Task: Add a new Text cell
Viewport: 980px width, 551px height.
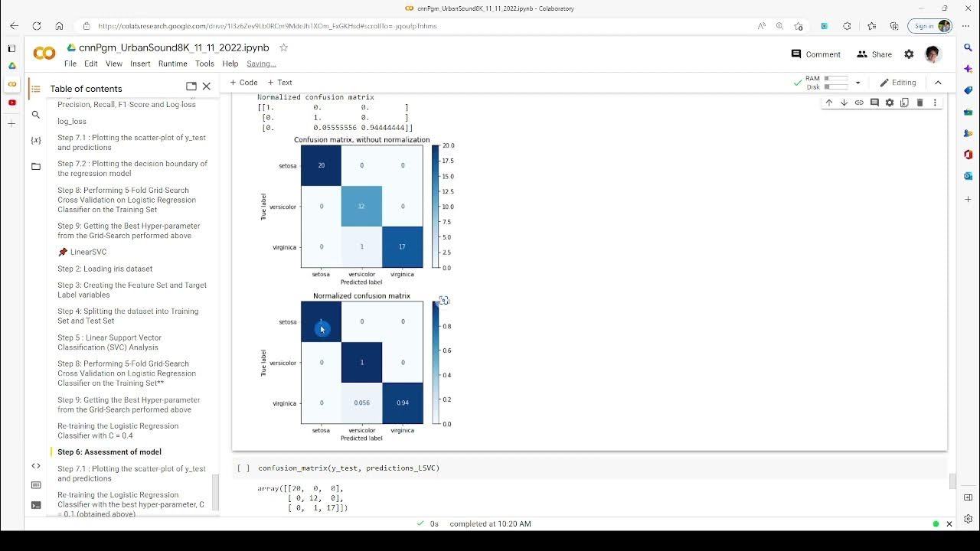Action: pyautogui.click(x=279, y=83)
